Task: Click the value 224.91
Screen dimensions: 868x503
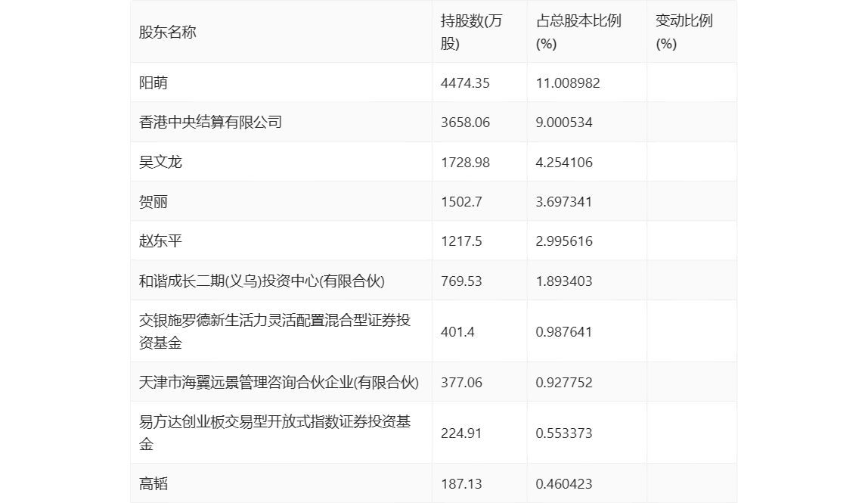Action: click(461, 433)
